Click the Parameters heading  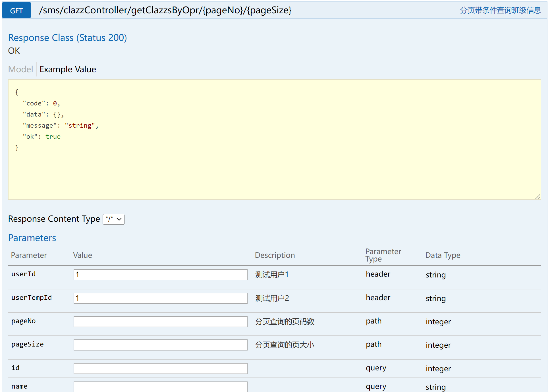pos(32,238)
